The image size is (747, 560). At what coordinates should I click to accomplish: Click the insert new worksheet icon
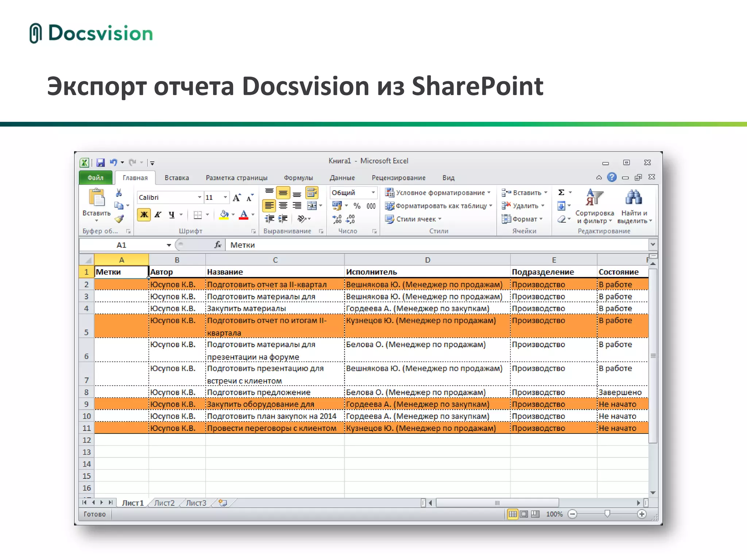click(x=223, y=503)
